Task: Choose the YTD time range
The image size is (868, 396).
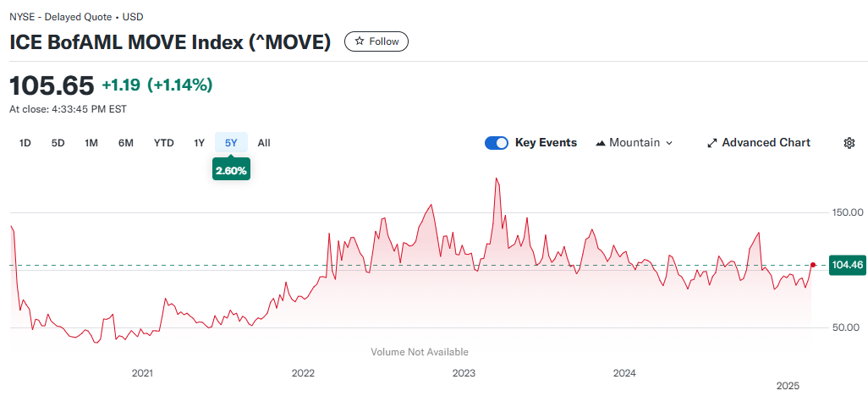Action: point(164,143)
